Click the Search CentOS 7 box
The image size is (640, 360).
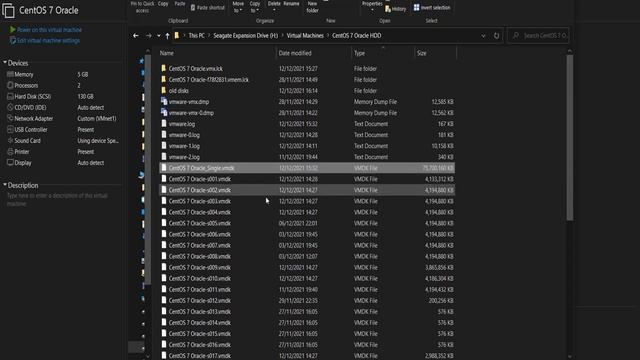539,36
